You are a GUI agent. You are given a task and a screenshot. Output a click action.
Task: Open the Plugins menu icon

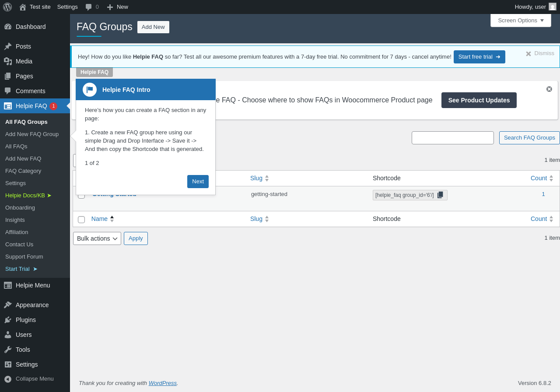tap(8, 320)
